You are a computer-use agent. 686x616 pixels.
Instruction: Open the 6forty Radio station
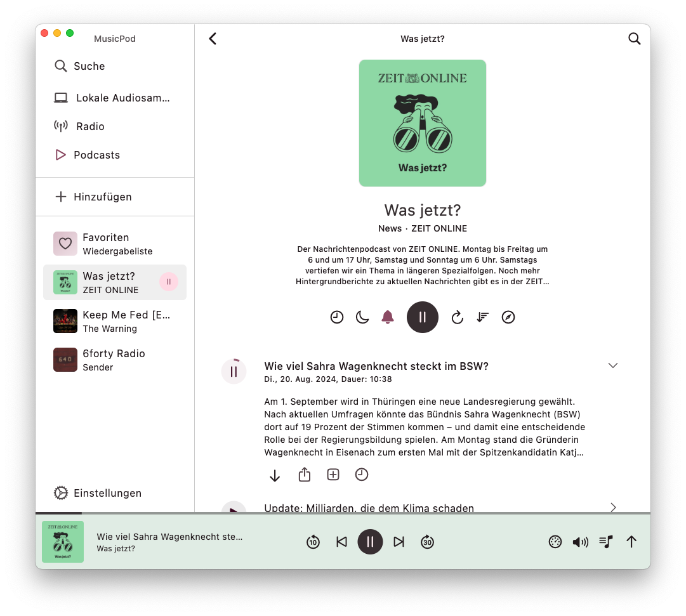115,360
